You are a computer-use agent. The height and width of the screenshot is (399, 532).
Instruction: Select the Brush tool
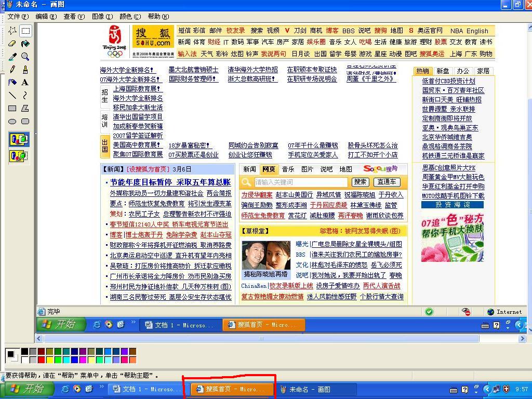point(25,70)
